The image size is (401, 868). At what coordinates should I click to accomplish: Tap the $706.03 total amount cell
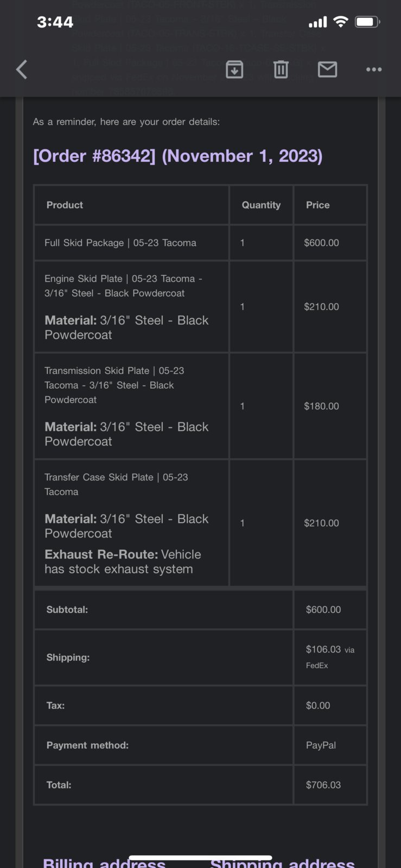(x=330, y=785)
